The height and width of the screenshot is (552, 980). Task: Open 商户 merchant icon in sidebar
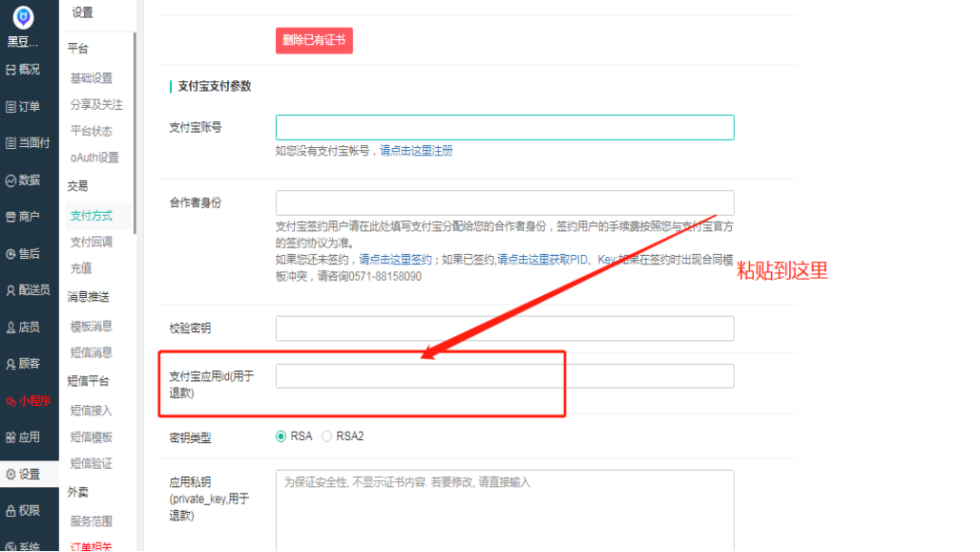(10, 217)
